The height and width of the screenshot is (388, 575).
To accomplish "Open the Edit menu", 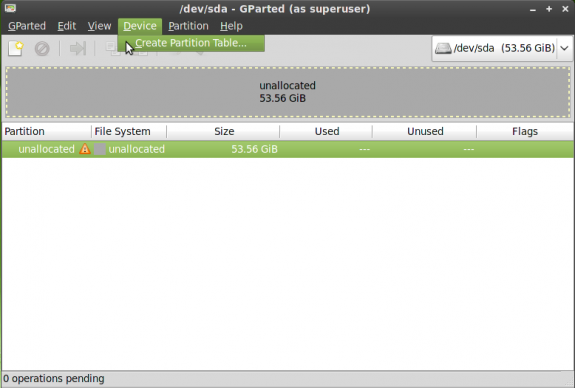I will tap(67, 26).
